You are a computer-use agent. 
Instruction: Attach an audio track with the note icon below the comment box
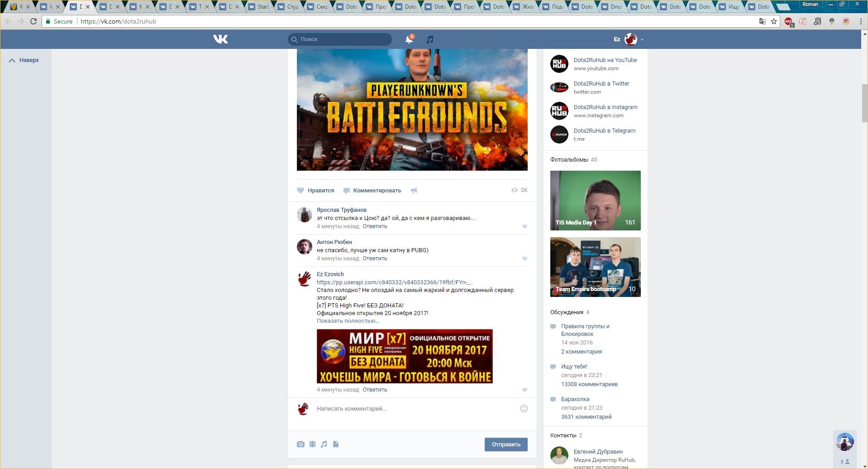(x=324, y=444)
